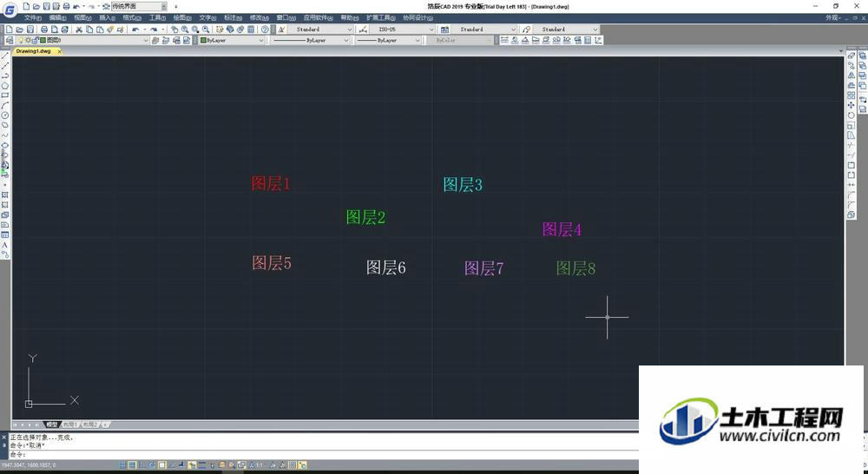This screenshot has width=868, height=474.
Task: Click the Erase tool in right toolbar
Action: click(x=851, y=56)
